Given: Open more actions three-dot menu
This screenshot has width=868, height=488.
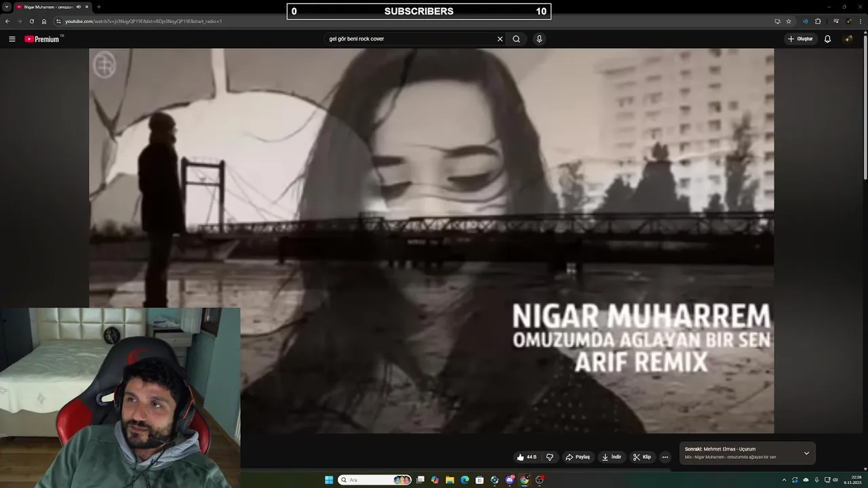Looking at the screenshot, I should point(665,457).
